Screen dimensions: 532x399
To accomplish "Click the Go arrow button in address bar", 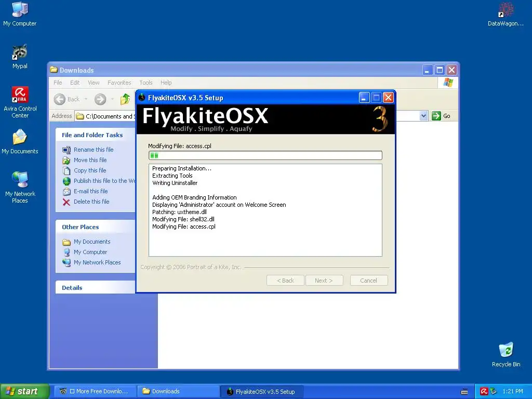I will (436, 116).
